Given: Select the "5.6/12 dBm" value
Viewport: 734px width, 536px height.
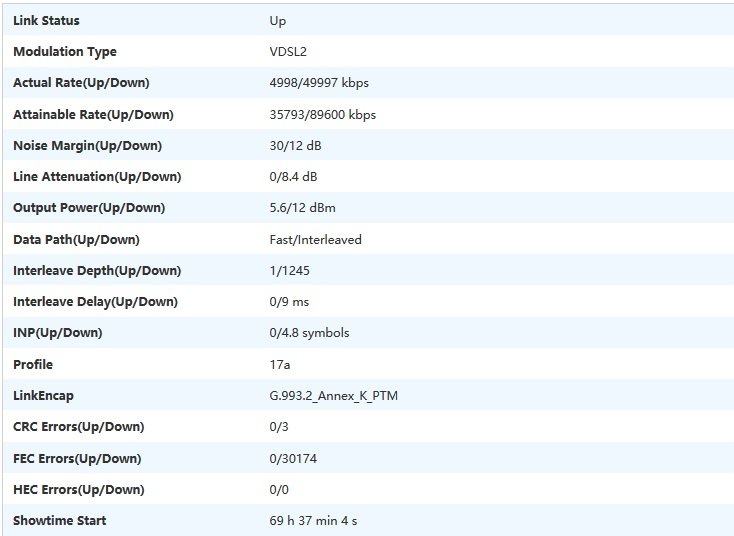Looking at the screenshot, I should point(302,208).
